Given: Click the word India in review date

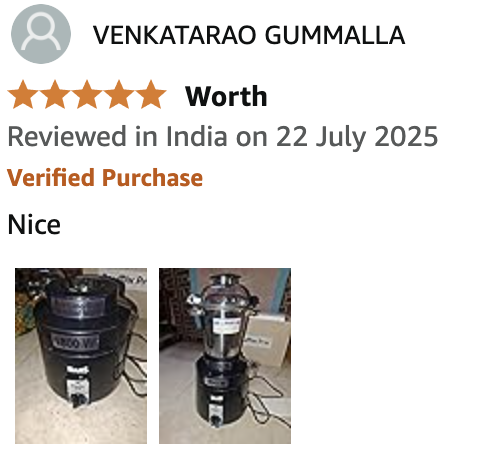Looking at the screenshot, I should point(197,136).
